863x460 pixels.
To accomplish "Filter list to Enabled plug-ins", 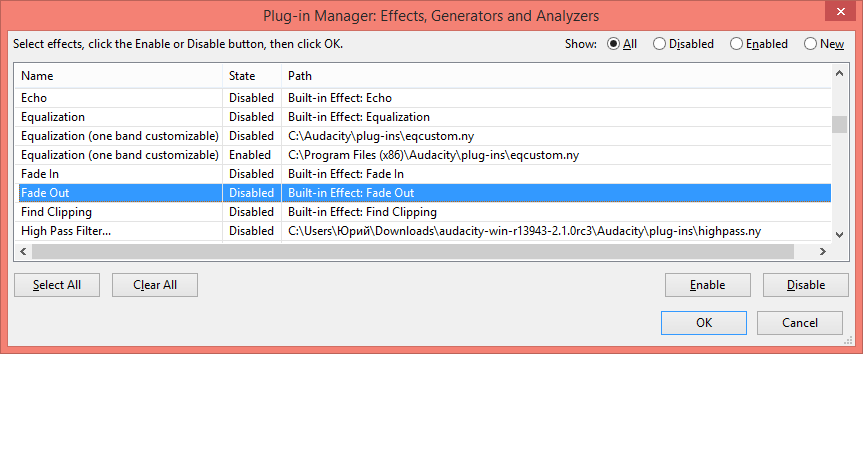I will (736, 44).
